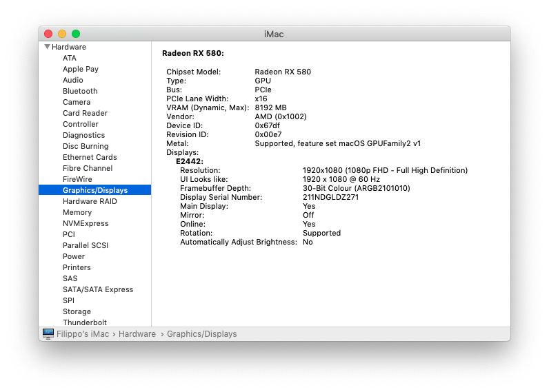Screen dimensions: 549x392
Task: Select ATA in the sidebar
Action: (x=70, y=58)
